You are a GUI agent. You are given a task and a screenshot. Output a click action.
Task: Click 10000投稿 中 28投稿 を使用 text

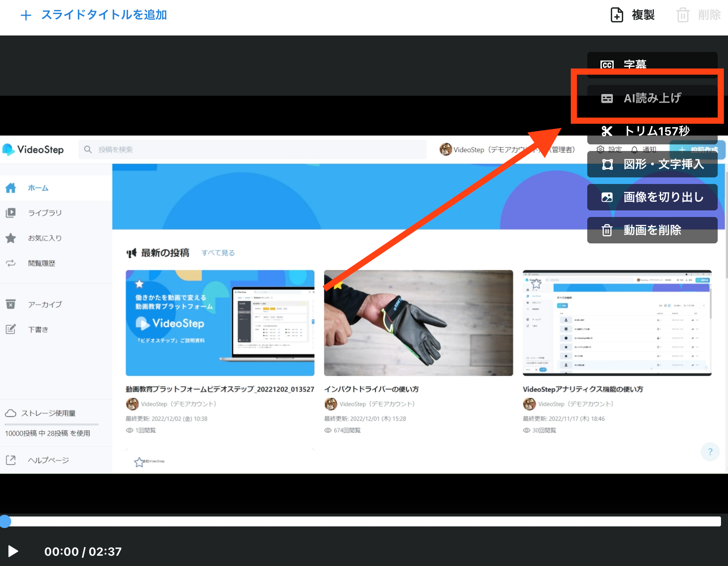47,433
